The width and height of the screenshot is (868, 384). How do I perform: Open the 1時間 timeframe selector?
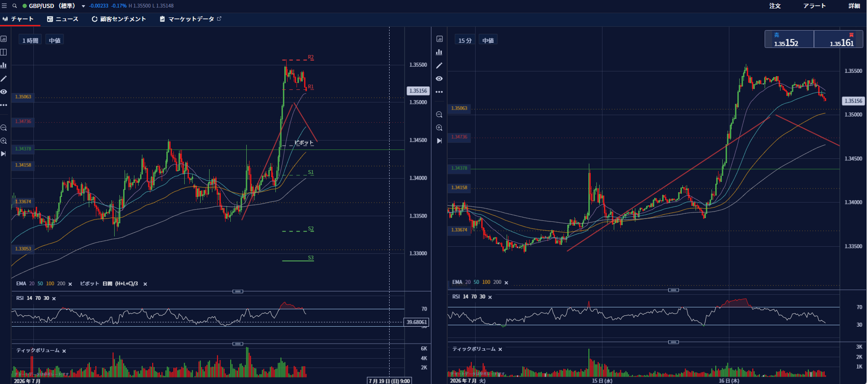pos(30,40)
